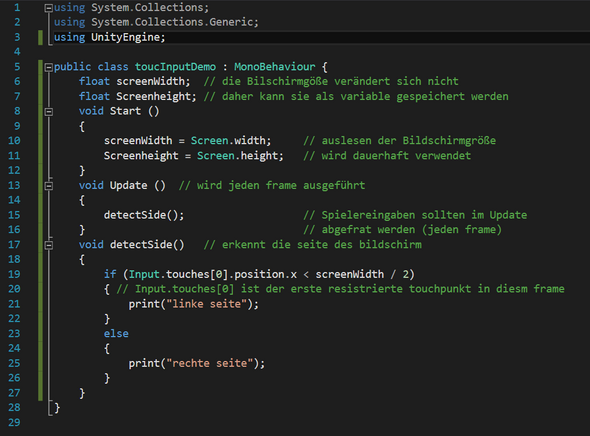Click line number 29 in gutter
The image size is (590, 436).
coord(14,422)
